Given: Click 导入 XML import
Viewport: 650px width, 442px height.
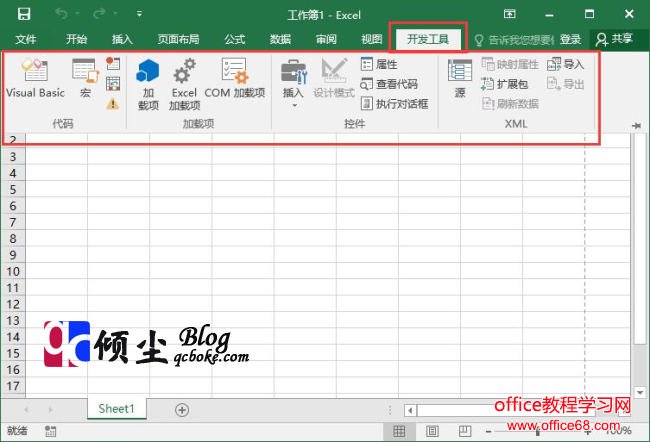Looking at the screenshot, I should tap(565, 64).
